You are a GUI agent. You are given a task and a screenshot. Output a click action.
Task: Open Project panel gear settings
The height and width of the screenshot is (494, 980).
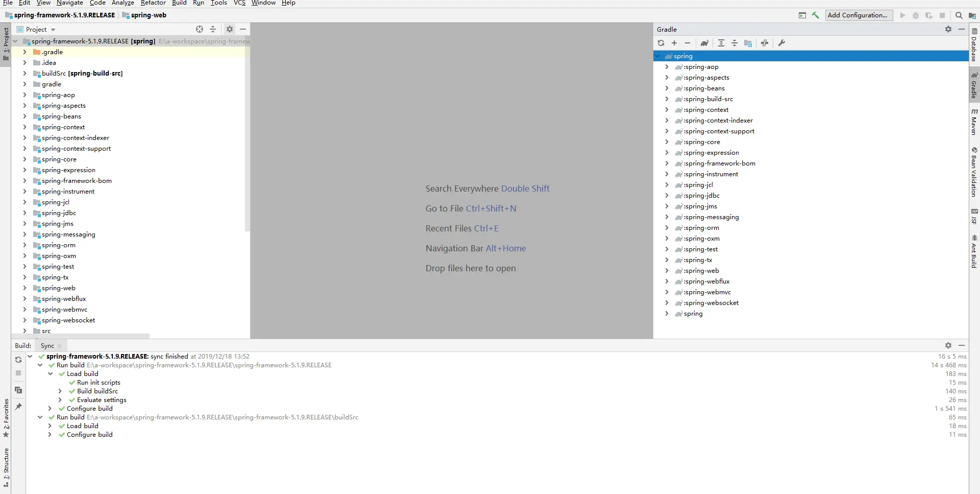pyautogui.click(x=230, y=29)
